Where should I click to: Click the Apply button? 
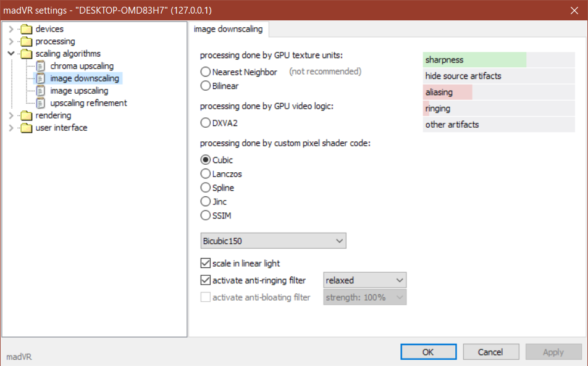pyautogui.click(x=553, y=352)
